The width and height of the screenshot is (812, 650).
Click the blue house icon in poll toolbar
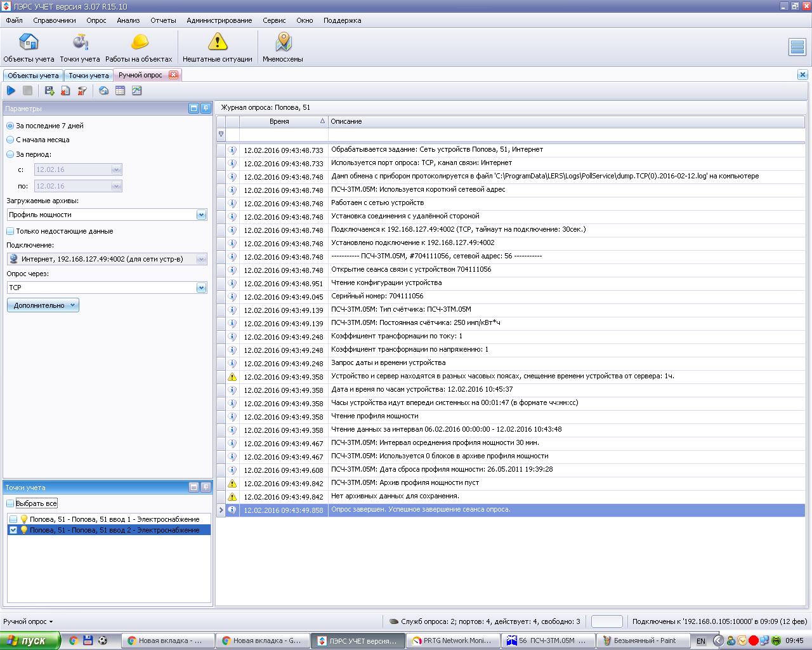point(103,91)
